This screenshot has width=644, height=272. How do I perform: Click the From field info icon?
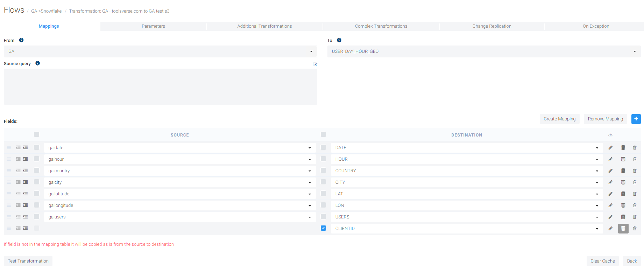coord(21,40)
